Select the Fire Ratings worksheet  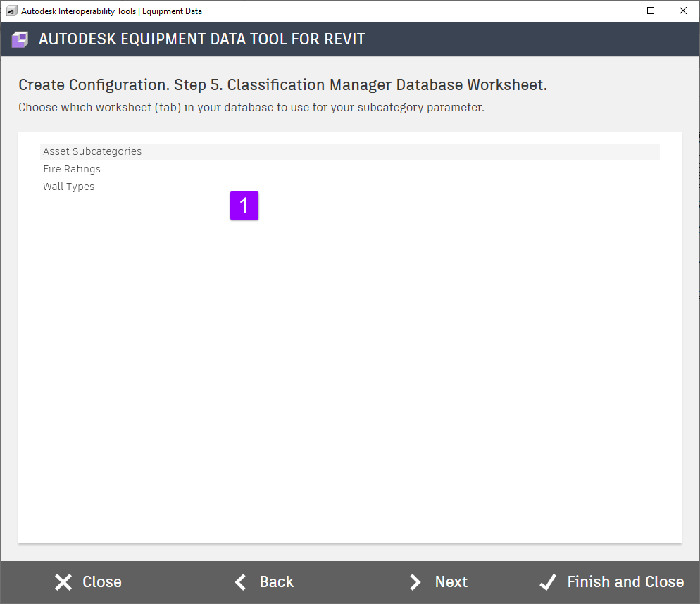pos(349,169)
